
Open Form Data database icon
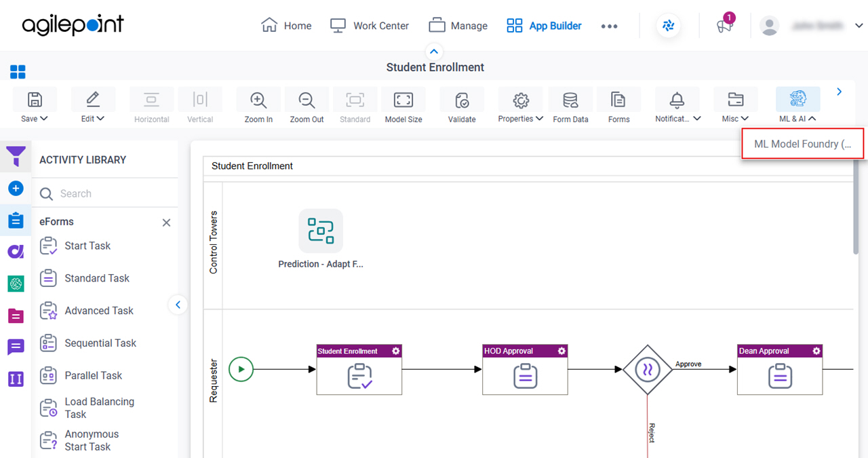pyautogui.click(x=570, y=100)
